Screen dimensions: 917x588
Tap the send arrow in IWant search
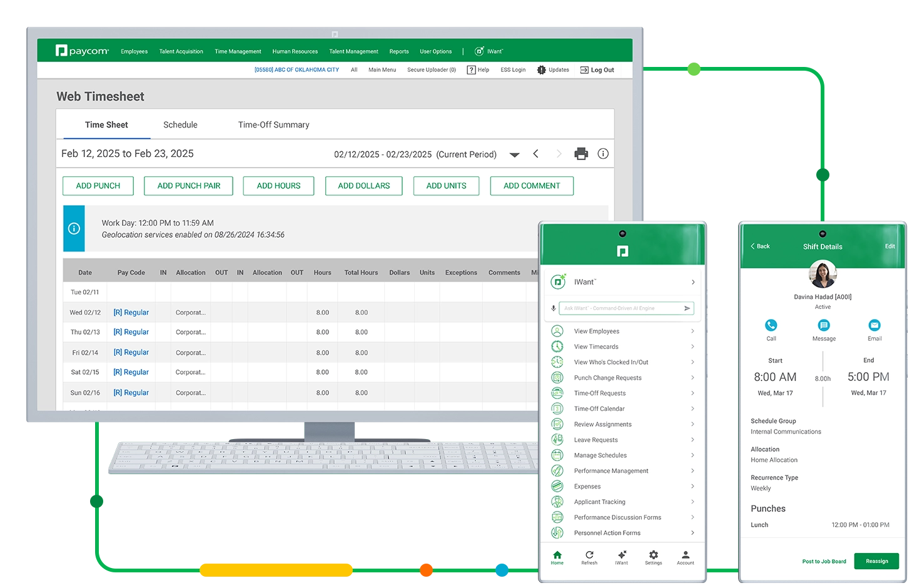point(687,308)
